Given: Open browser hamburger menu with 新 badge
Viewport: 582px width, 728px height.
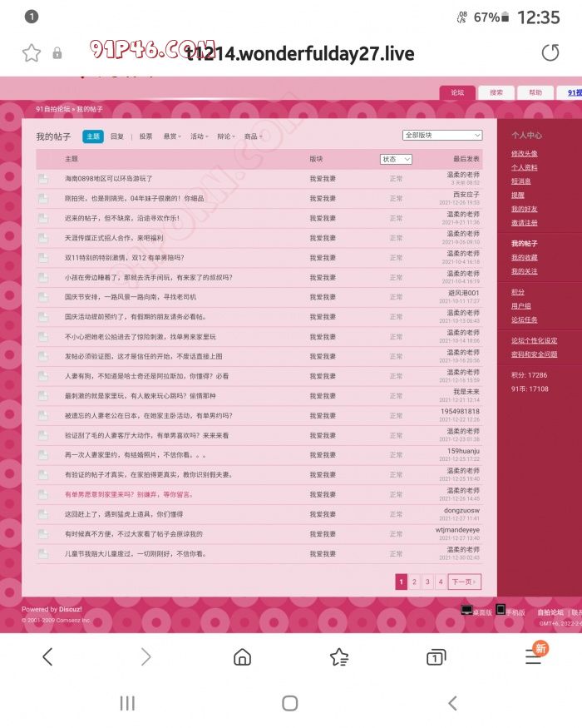Looking at the screenshot, I should (534, 656).
